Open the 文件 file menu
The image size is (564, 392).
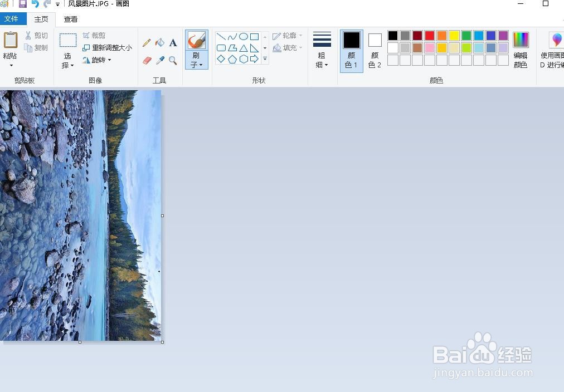pos(13,19)
